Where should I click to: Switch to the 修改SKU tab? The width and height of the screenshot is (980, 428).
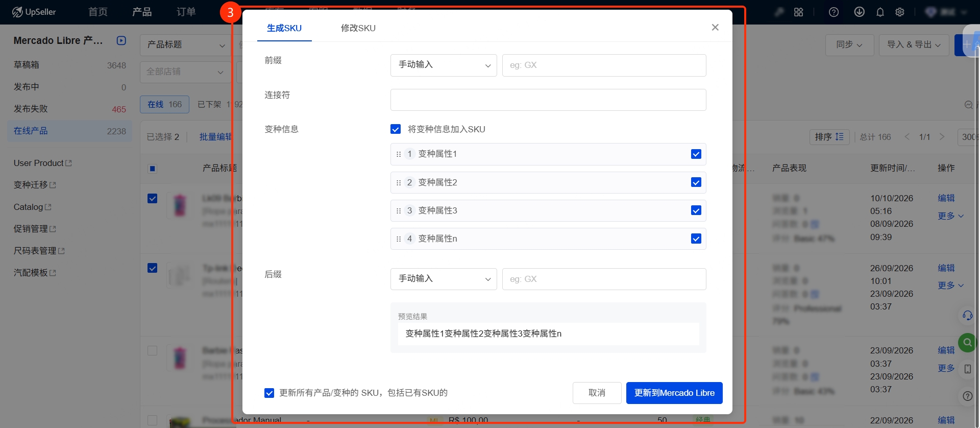point(358,28)
